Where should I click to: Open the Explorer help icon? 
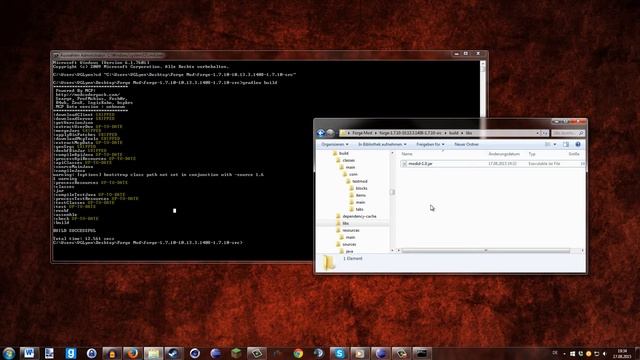coord(578,144)
